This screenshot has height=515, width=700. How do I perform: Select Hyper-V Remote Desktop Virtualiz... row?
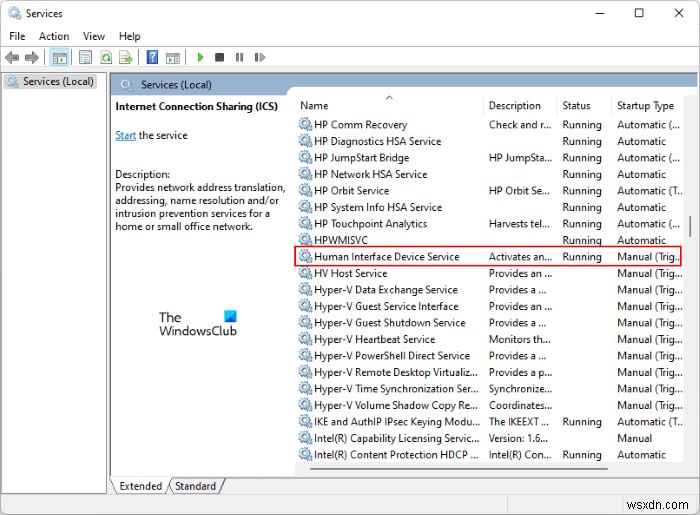pyautogui.click(x=490, y=372)
